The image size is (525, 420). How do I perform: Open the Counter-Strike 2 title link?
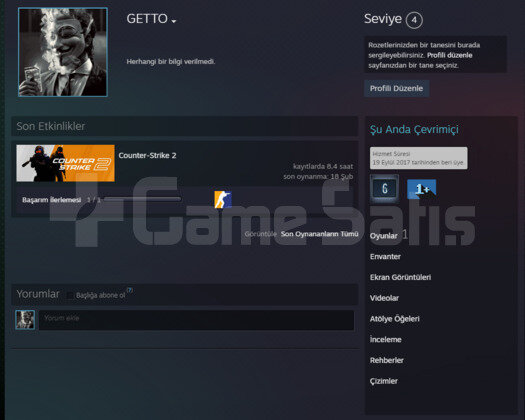tap(147, 155)
